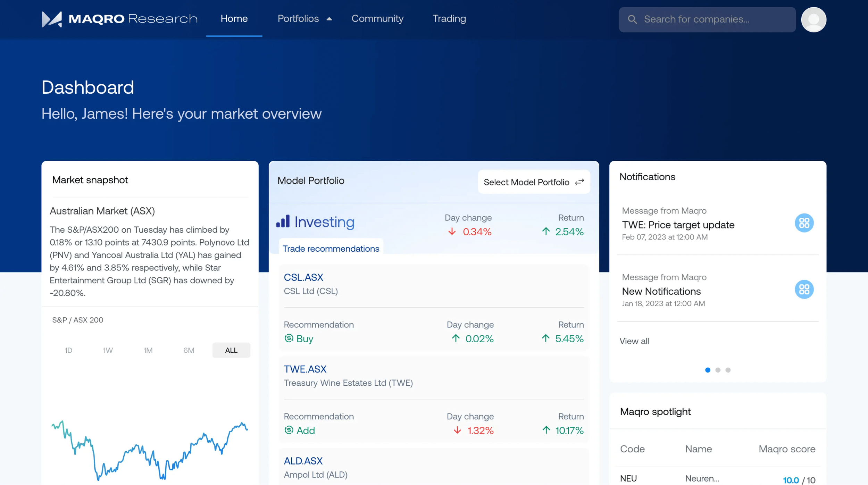This screenshot has height=485, width=868.
Task: Click the Neuren... name cell
Action: tap(702, 478)
